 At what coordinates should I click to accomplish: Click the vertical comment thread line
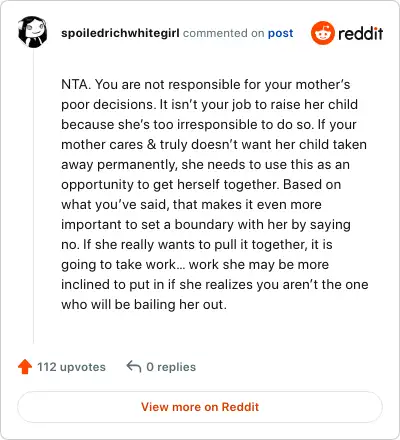point(33,197)
